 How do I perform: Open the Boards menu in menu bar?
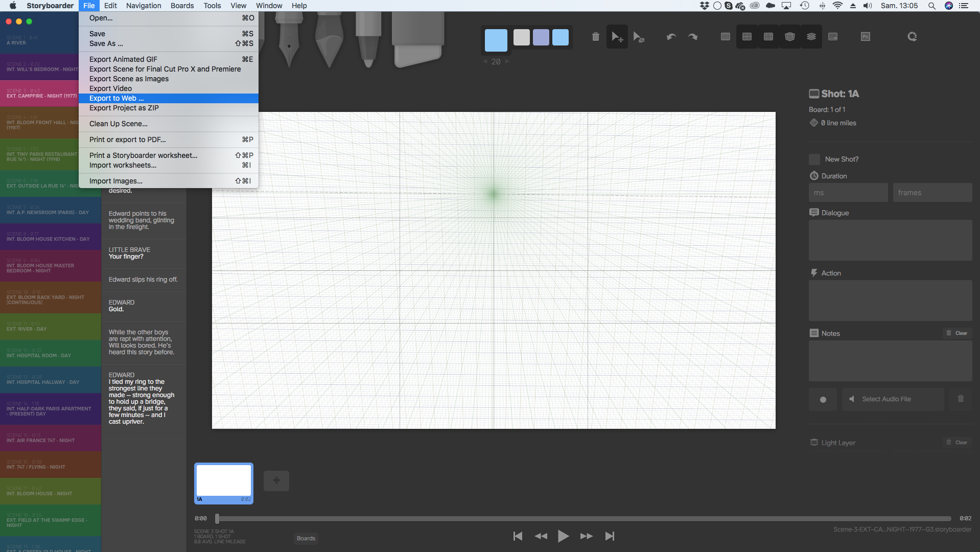tap(182, 6)
